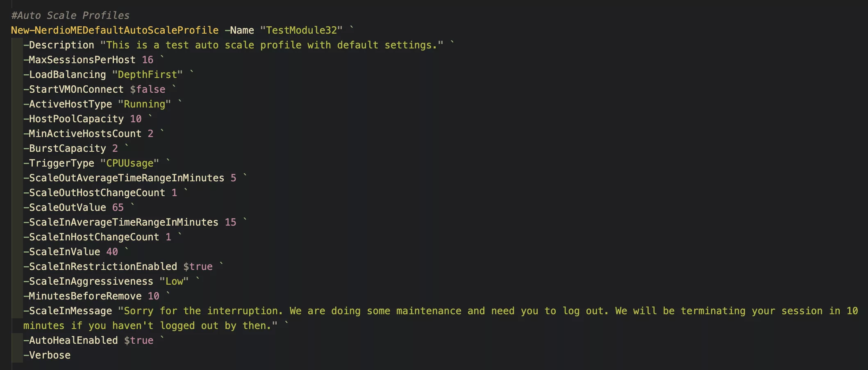Click the -AutoHealEnabled parameter

(70, 340)
